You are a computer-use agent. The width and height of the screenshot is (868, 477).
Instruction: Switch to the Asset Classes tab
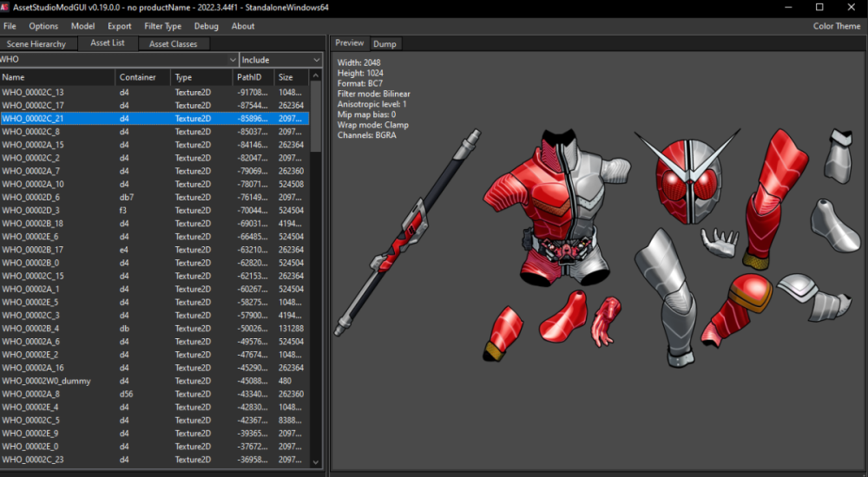pyautogui.click(x=173, y=43)
